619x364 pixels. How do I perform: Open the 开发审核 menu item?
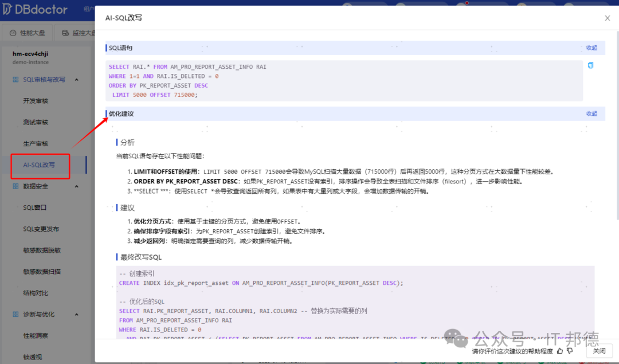pos(36,101)
